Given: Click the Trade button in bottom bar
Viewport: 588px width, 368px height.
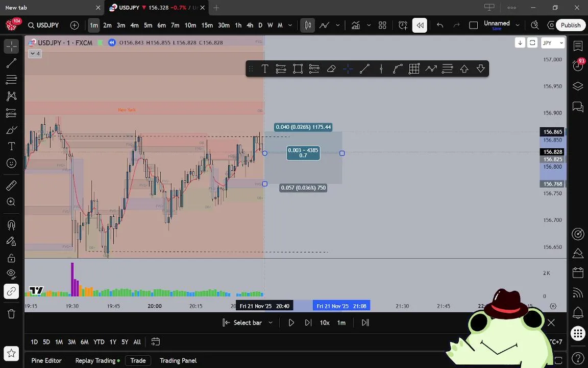Looking at the screenshot, I should (138, 360).
